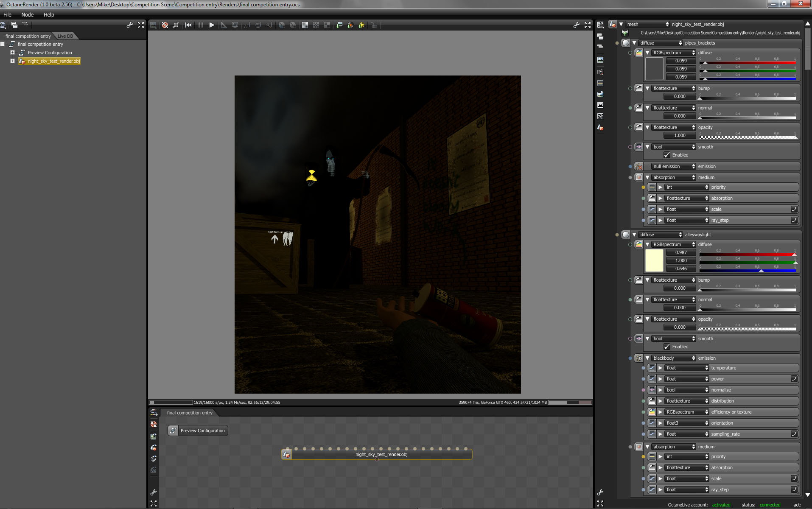
Task: Open outliner panel wrench settings
Action: (130, 25)
